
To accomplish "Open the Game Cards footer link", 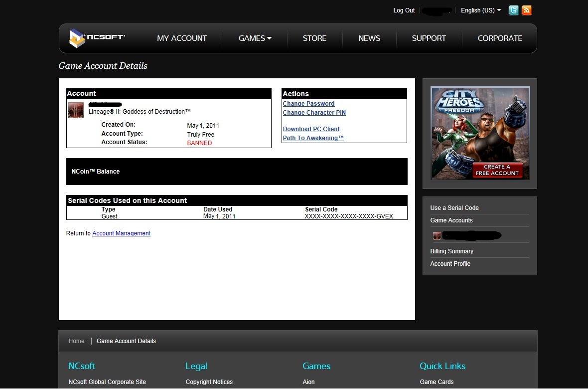I will point(437,382).
